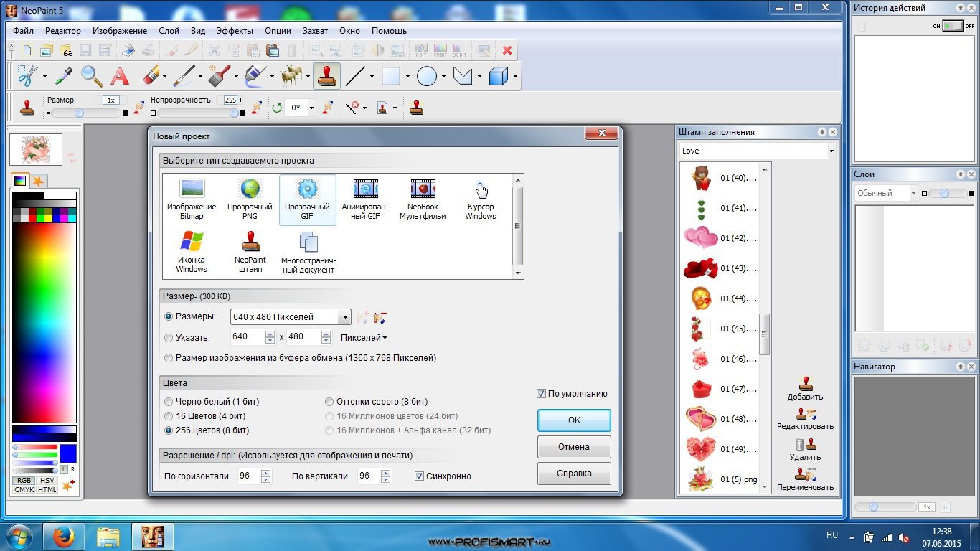The height and width of the screenshot is (551, 980).
Task: Click the open image file icon
Action: (47, 50)
